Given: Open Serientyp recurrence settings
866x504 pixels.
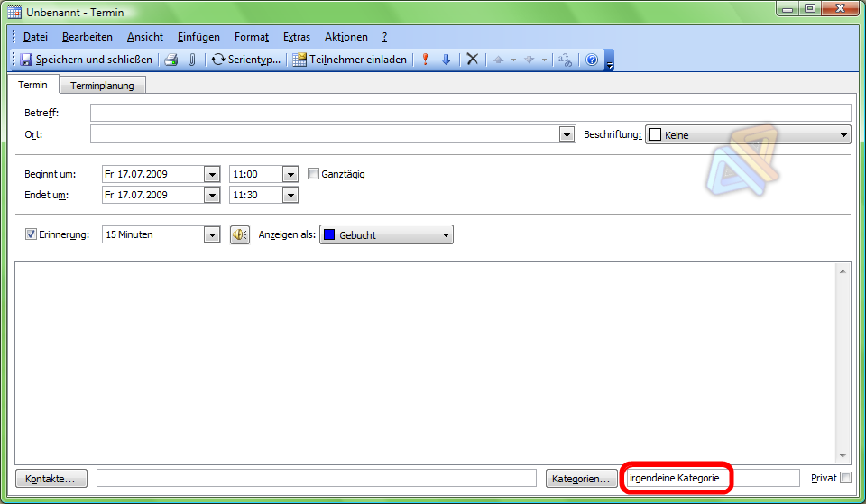Looking at the screenshot, I should pyautogui.click(x=245, y=60).
